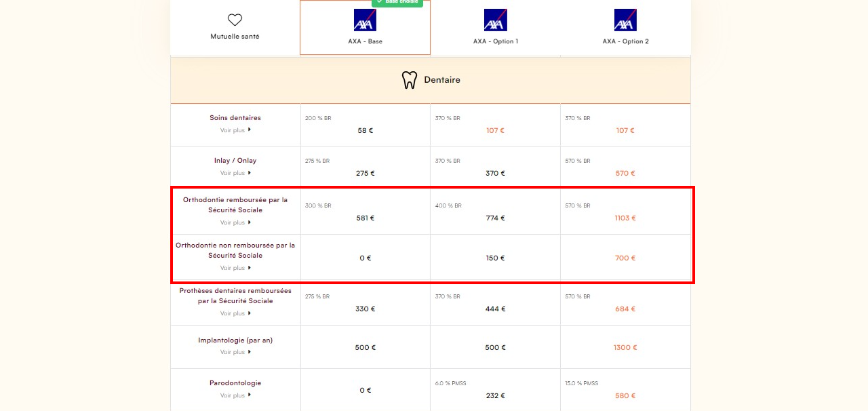The height and width of the screenshot is (411, 868).
Task: Click the 1300 € implantologie value
Action: [x=625, y=348]
